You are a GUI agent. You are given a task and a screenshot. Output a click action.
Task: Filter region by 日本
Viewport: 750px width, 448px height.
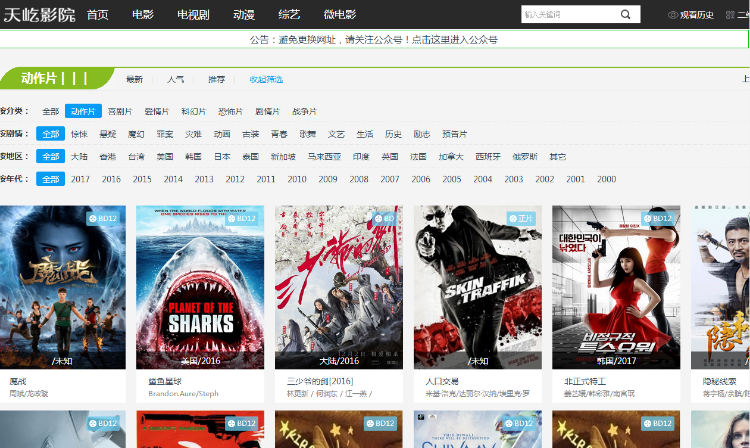tap(222, 156)
